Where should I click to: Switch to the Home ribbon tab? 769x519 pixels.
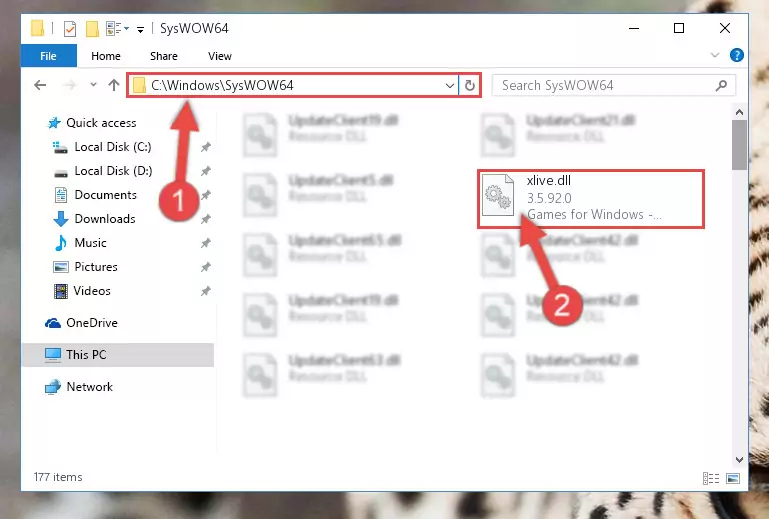pos(106,56)
